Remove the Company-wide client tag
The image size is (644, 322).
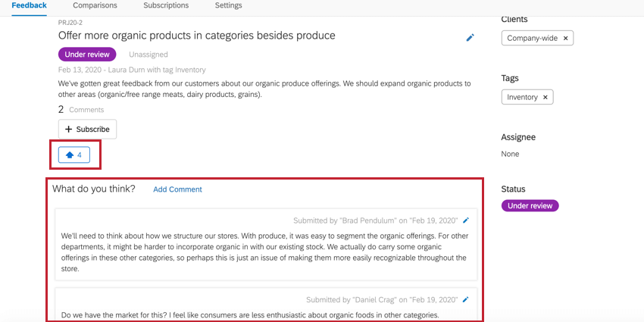coord(565,38)
